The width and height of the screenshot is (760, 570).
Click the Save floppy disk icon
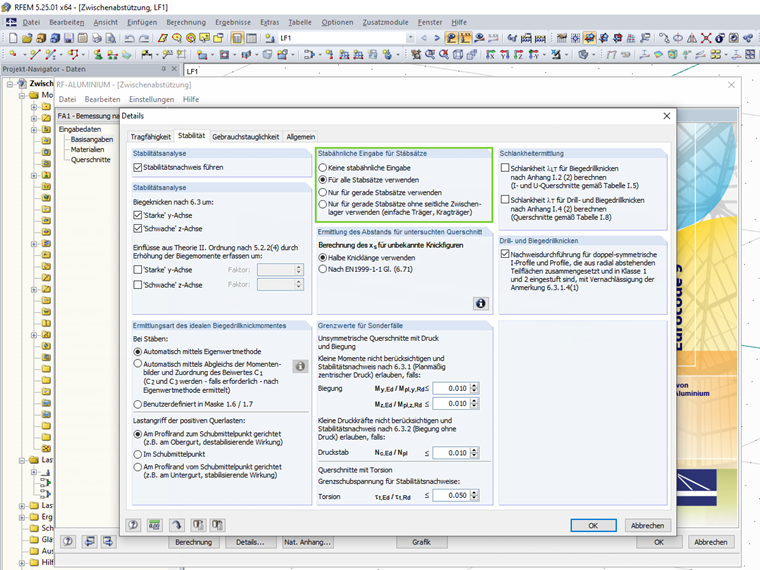pyautogui.click(x=69, y=38)
